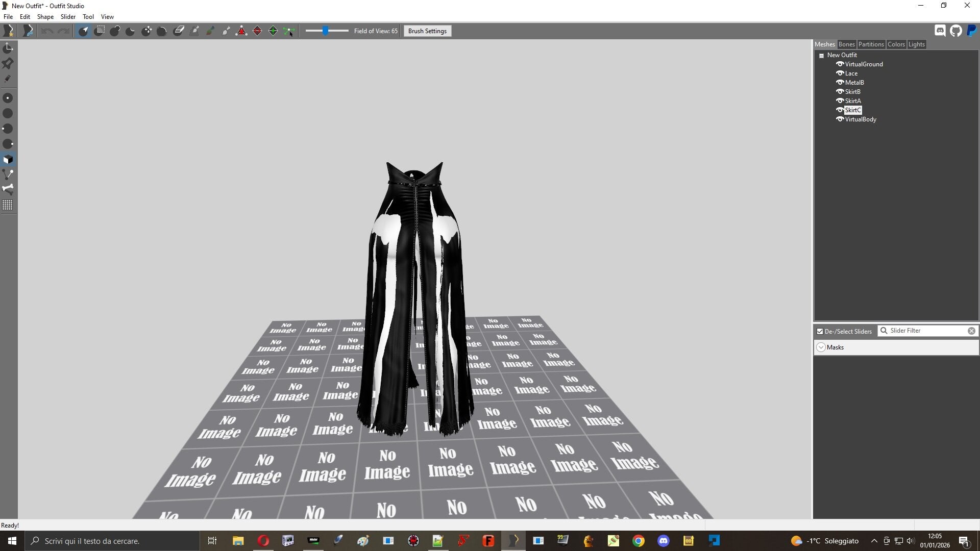Select the Mask brush tool

pos(100,31)
